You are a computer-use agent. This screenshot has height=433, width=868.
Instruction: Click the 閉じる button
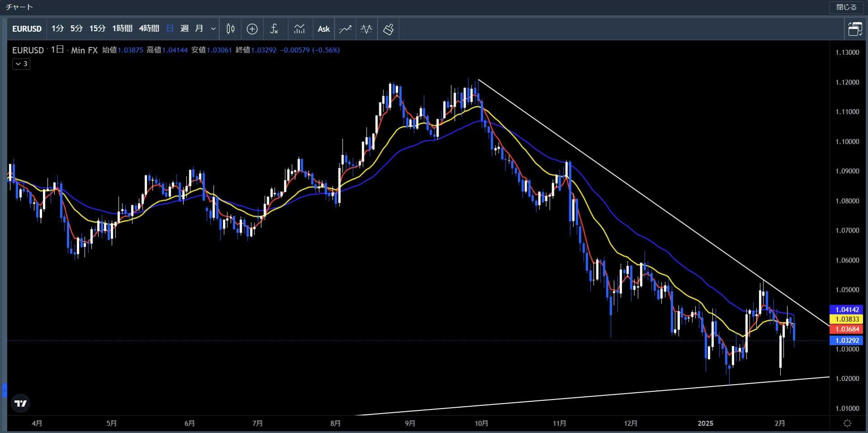coord(846,7)
